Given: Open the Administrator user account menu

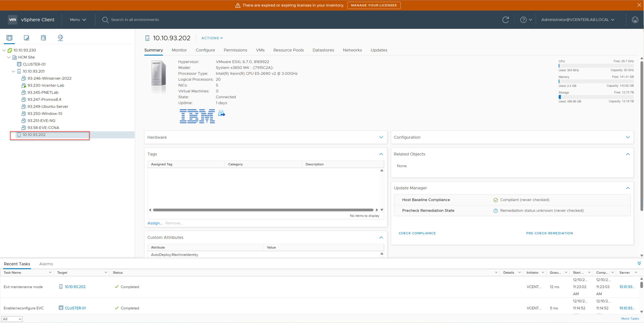Looking at the screenshot, I should coord(578,20).
